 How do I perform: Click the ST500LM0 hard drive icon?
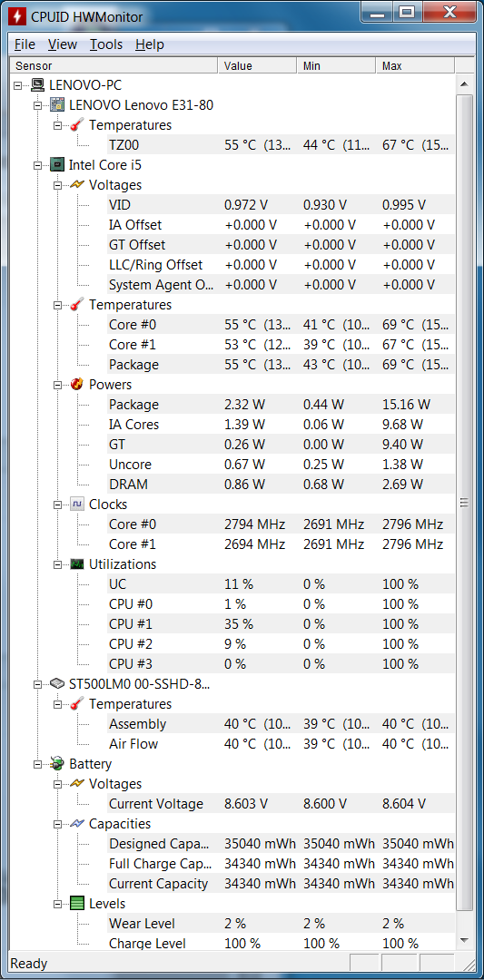(57, 684)
